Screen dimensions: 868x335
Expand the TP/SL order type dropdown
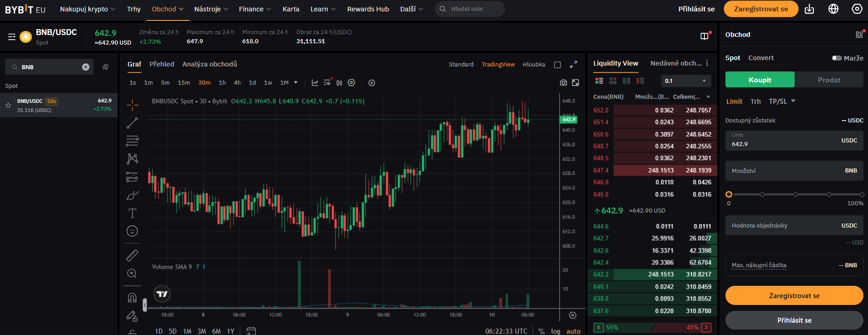coord(782,102)
